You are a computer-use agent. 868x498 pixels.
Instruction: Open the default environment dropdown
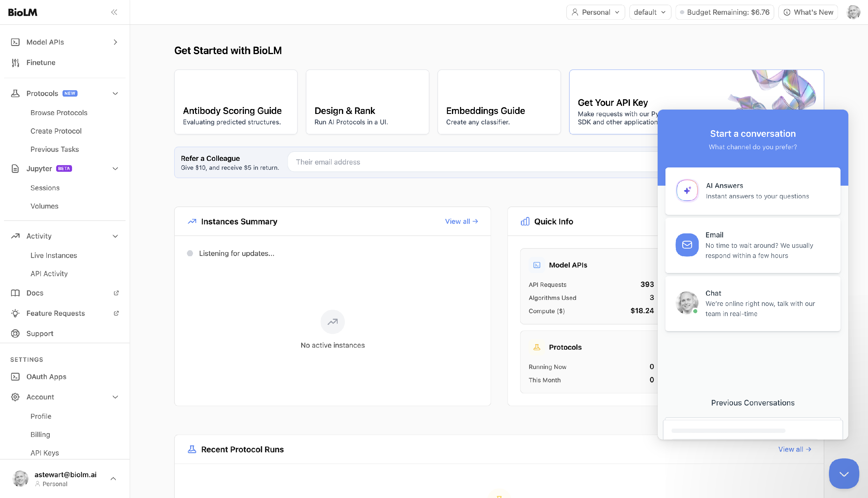coord(650,12)
